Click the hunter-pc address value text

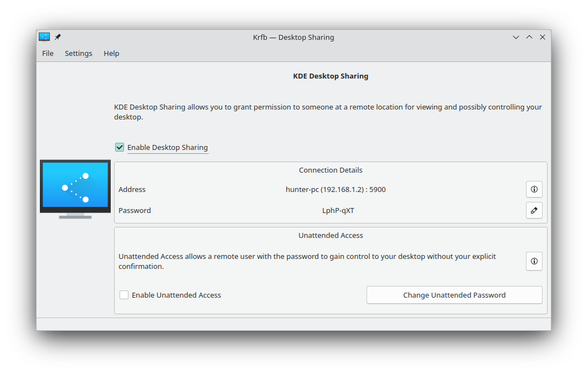[336, 189]
